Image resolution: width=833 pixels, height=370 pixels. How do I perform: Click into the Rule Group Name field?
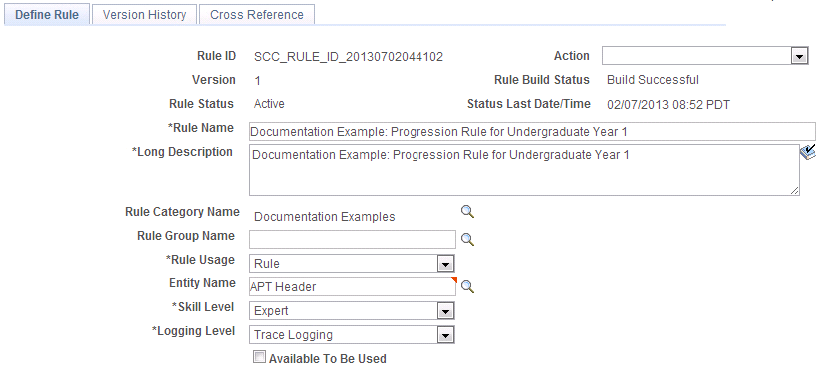352,239
